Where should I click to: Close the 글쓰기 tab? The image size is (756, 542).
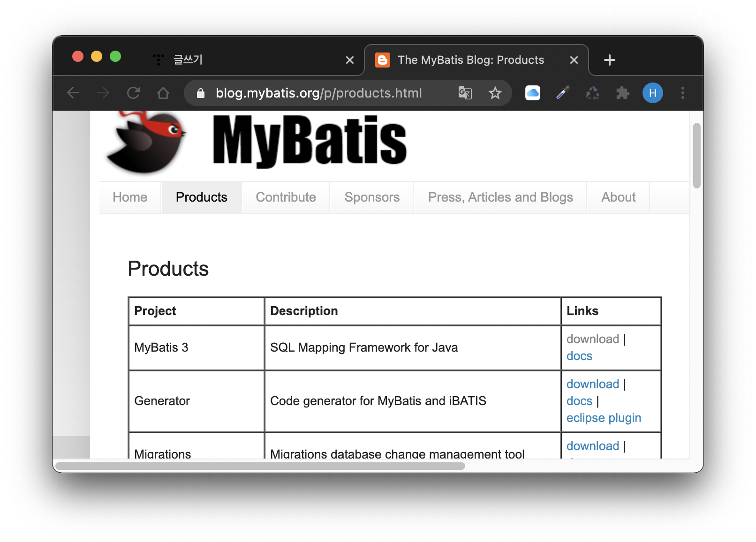point(350,60)
